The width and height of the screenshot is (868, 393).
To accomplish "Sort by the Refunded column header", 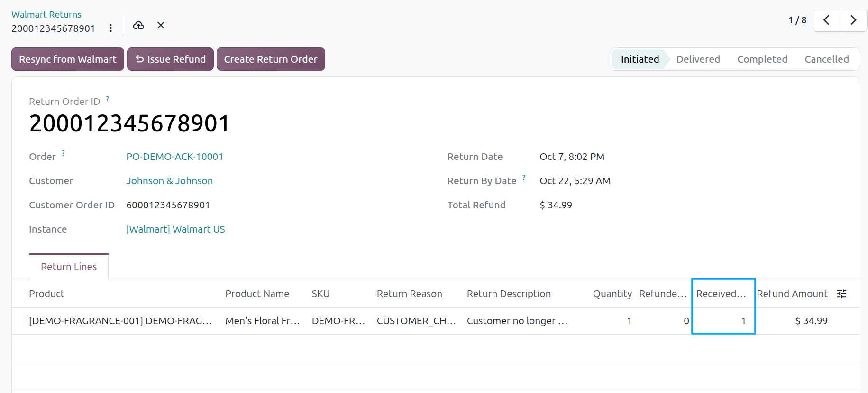I will click(663, 294).
